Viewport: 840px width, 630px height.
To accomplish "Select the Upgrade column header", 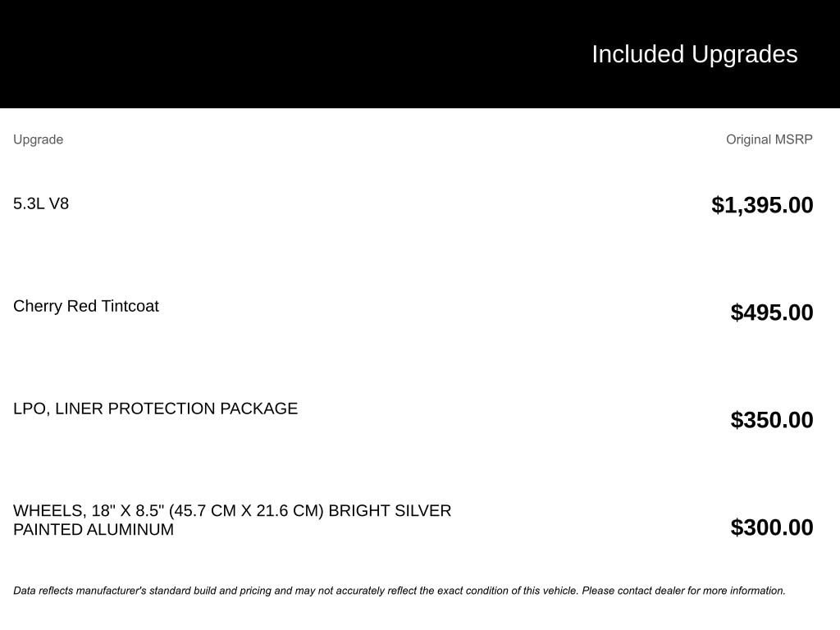I will [38, 139].
